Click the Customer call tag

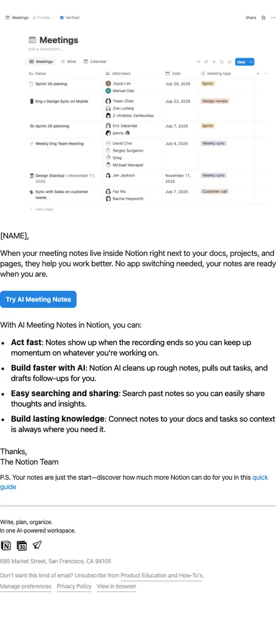point(215,191)
